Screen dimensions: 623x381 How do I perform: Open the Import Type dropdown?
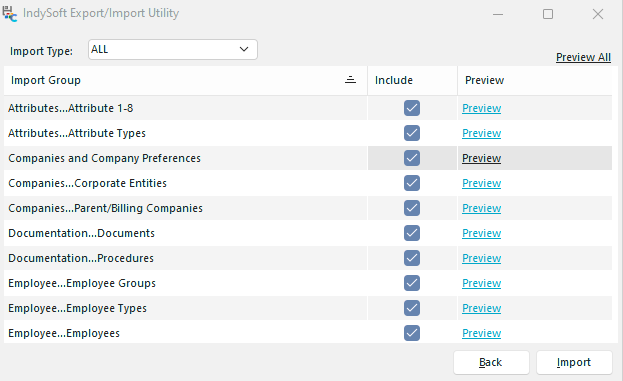point(173,50)
